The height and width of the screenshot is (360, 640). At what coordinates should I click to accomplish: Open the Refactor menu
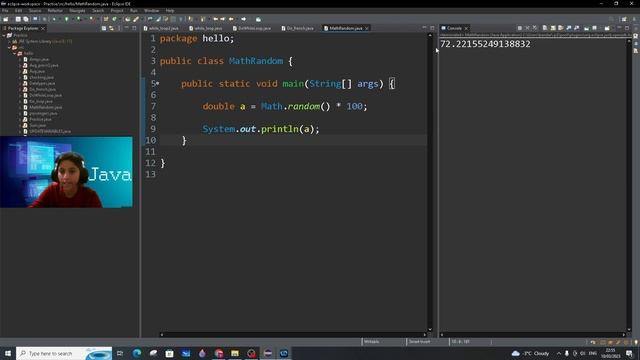click(x=55, y=11)
